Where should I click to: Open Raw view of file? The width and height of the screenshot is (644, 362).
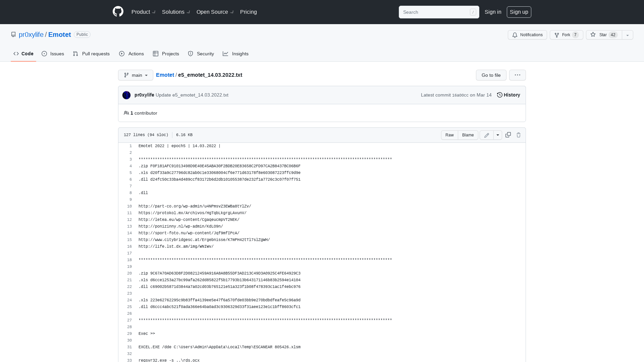tap(449, 135)
